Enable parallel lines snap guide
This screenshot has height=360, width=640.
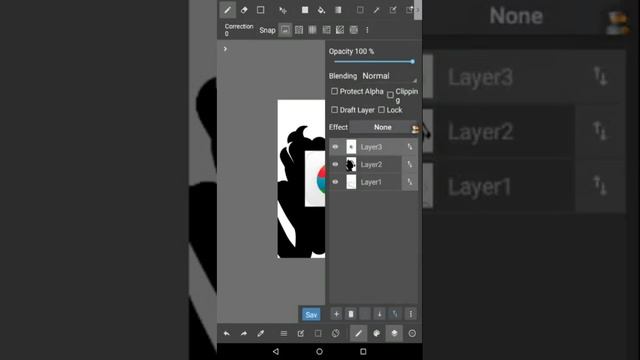[x=299, y=30]
